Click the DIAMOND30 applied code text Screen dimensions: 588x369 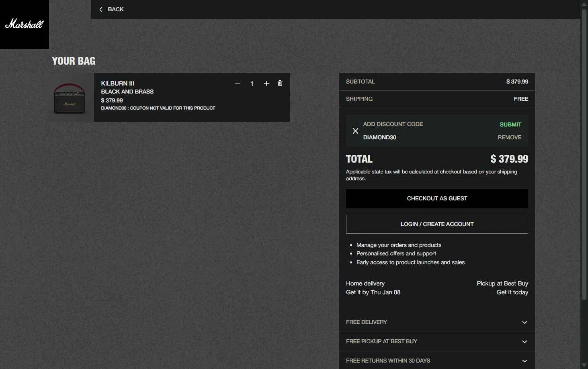click(380, 137)
